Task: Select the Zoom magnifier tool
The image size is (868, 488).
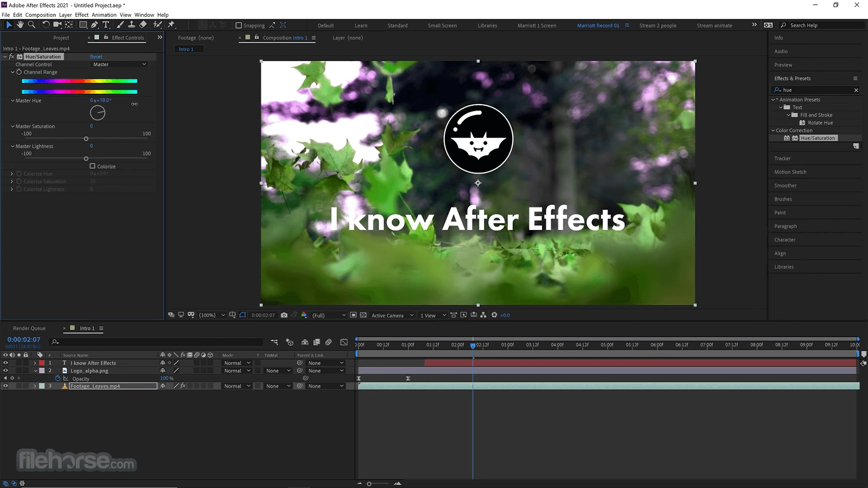Action: [31, 25]
